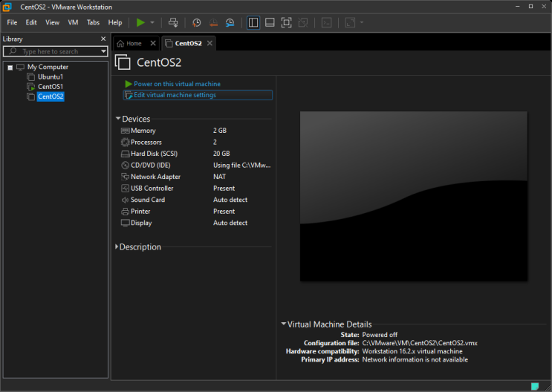This screenshot has width=552, height=392.
Task: Open the View menu
Action: coord(52,22)
